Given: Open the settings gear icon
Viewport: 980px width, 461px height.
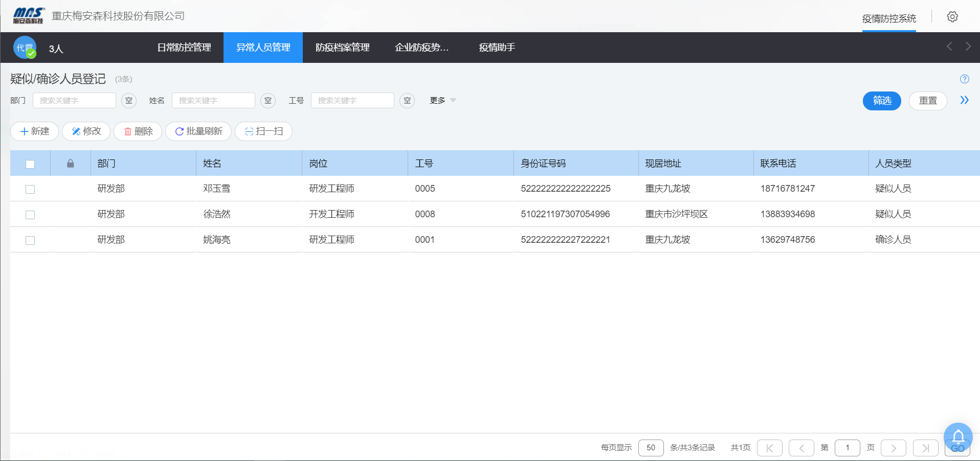Looking at the screenshot, I should point(952,17).
